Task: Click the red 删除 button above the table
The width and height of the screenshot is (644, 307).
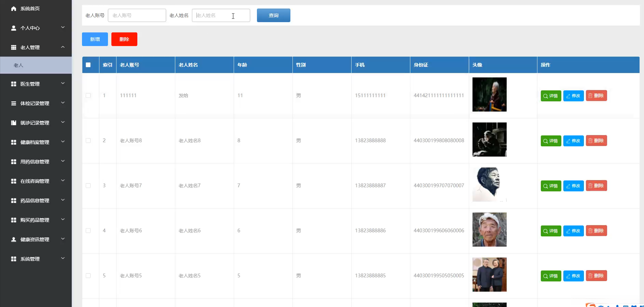Action: 124,39
